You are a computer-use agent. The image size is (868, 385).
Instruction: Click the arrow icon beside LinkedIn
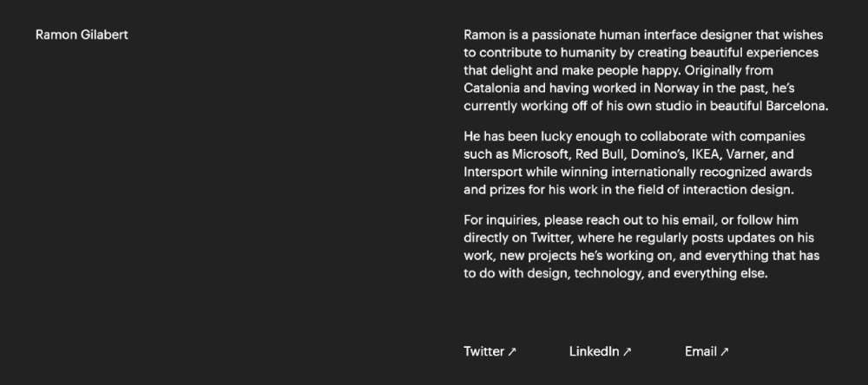coord(628,352)
